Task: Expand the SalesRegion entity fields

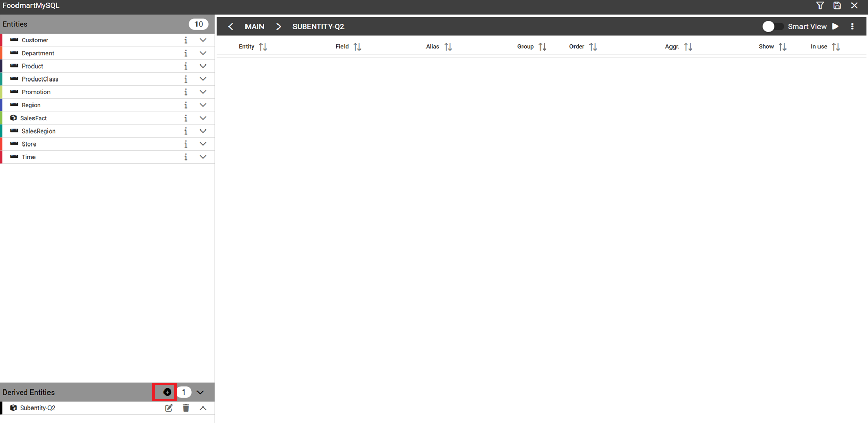Action: click(x=203, y=131)
